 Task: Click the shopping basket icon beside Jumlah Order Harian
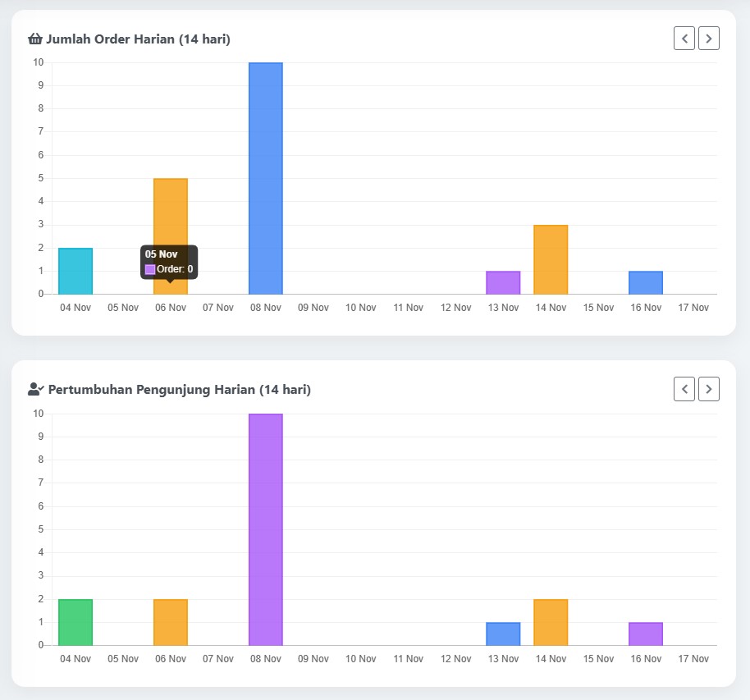click(x=35, y=39)
